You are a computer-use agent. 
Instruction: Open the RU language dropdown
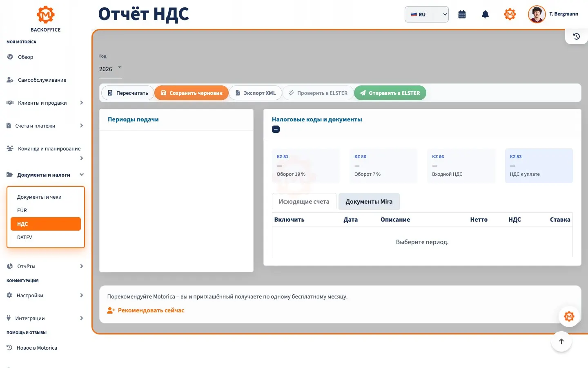pos(427,14)
